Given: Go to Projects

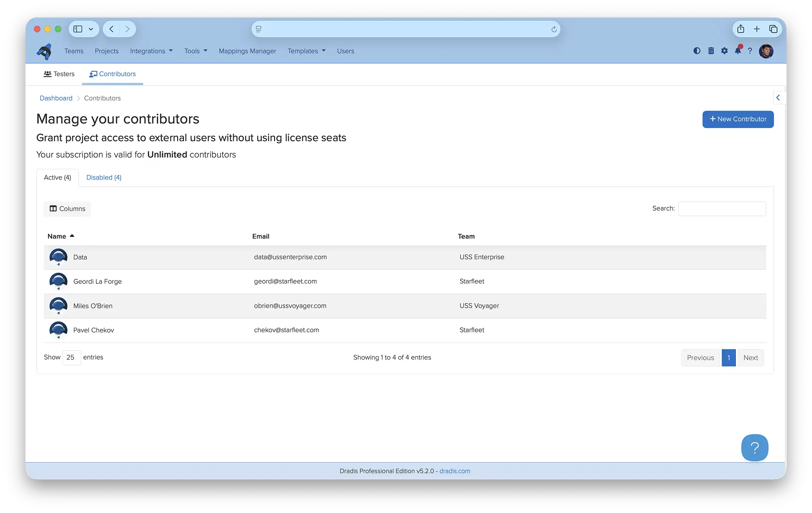Looking at the screenshot, I should (x=106, y=51).
